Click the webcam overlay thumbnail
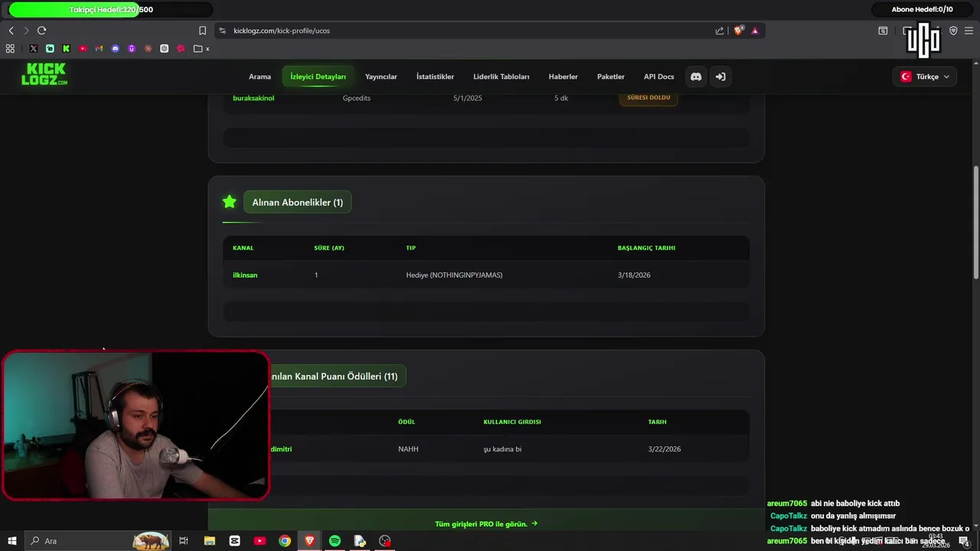Screen dimensions: 980x551 (x=136, y=425)
